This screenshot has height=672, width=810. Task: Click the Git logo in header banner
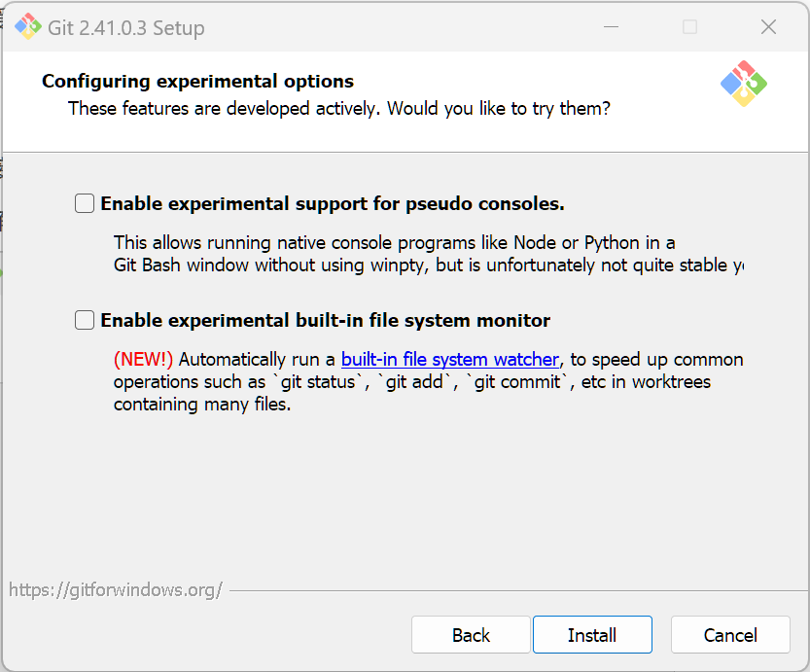[744, 84]
